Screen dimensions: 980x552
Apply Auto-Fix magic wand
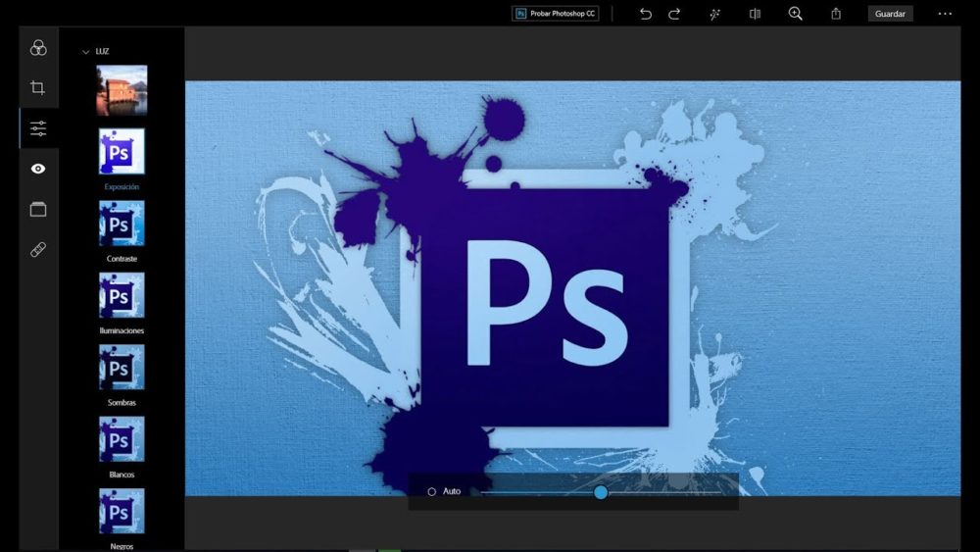click(715, 14)
